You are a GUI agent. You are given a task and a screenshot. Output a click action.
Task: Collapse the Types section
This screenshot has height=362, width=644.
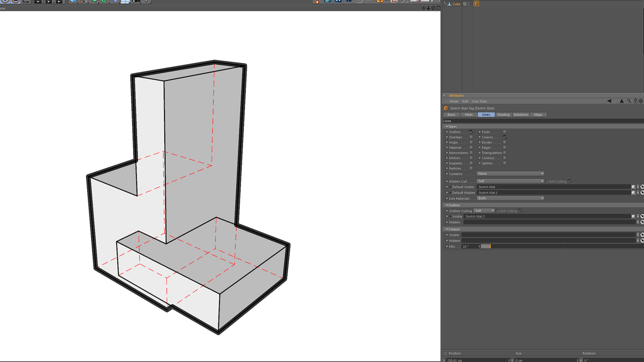[x=447, y=127]
